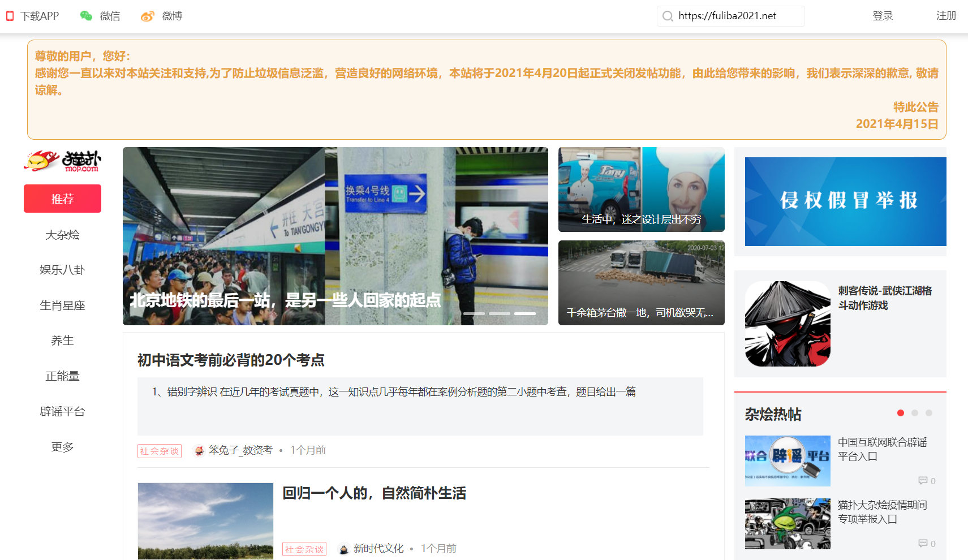Click the search input field

pyautogui.click(x=735, y=16)
